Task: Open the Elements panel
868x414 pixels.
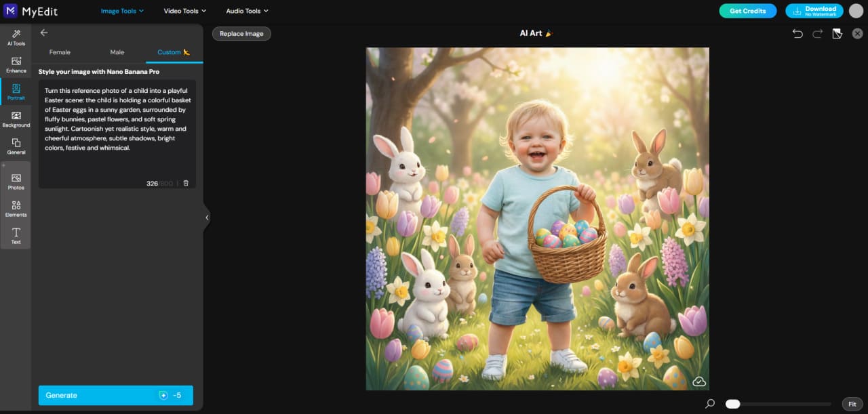Action: (x=16, y=209)
